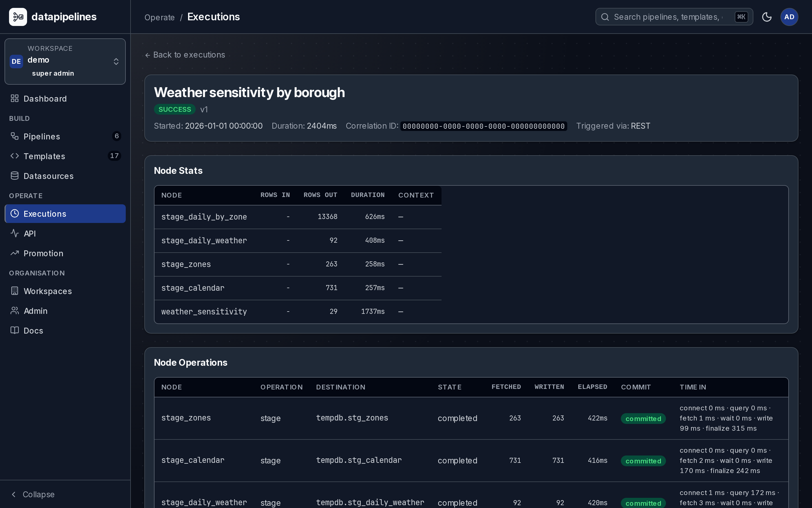Click the Dashboard grid icon

[14, 98]
